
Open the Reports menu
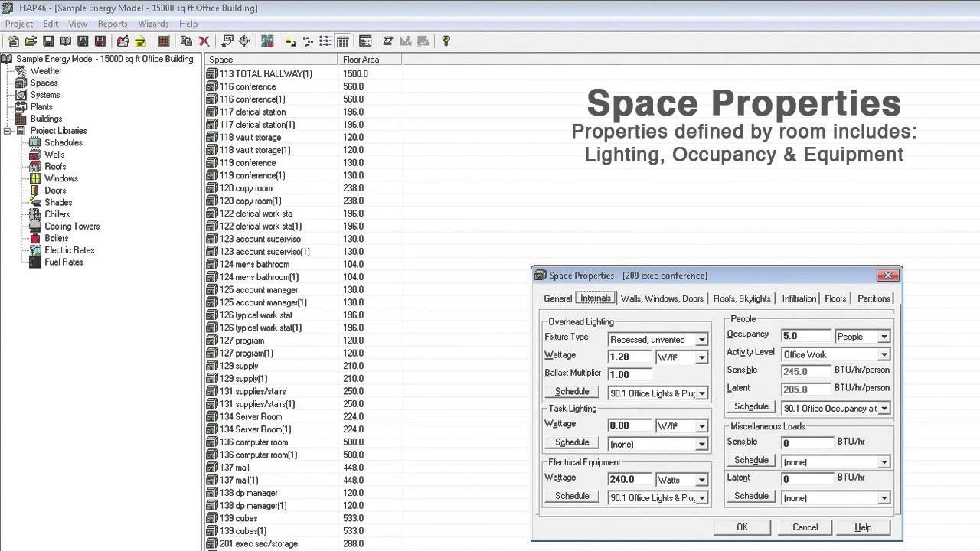pyautogui.click(x=113, y=24)
